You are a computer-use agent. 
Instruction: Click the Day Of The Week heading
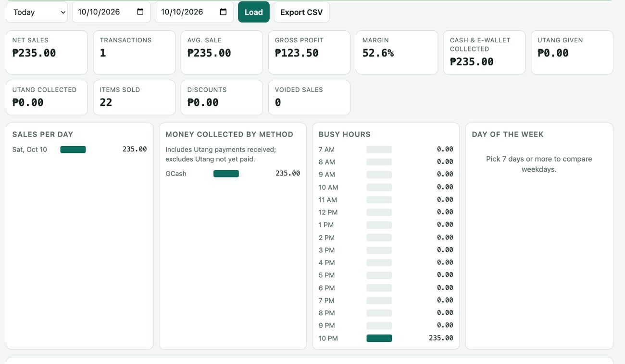pyautogui.click(x=508, y=135)
